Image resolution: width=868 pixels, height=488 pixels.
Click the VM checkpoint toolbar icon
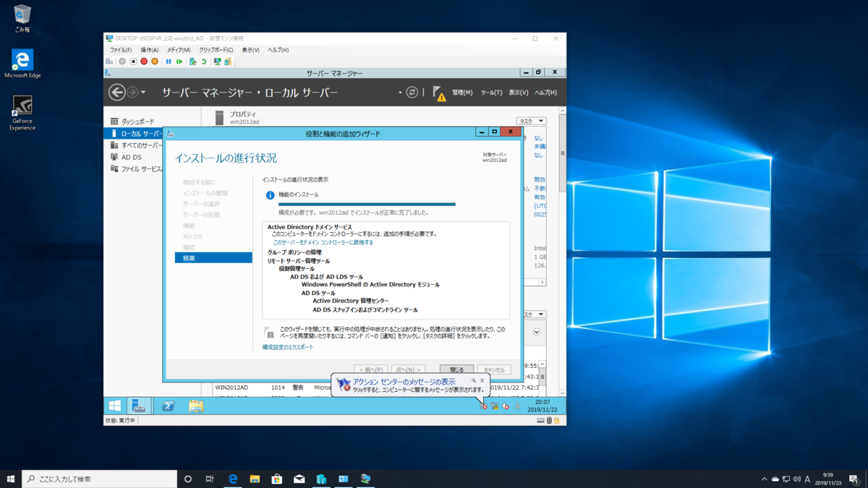click(x=193, y=61)
